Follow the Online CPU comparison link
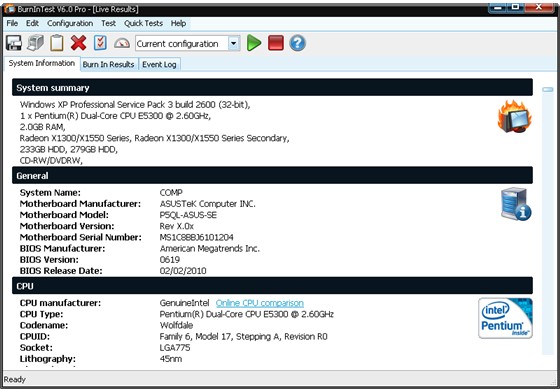This screenshot has height=389, width=560. 260,303
